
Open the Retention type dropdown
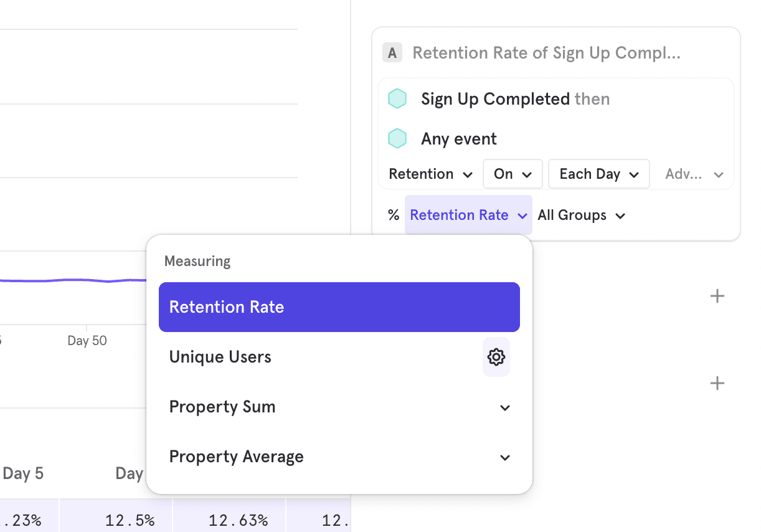430,174
